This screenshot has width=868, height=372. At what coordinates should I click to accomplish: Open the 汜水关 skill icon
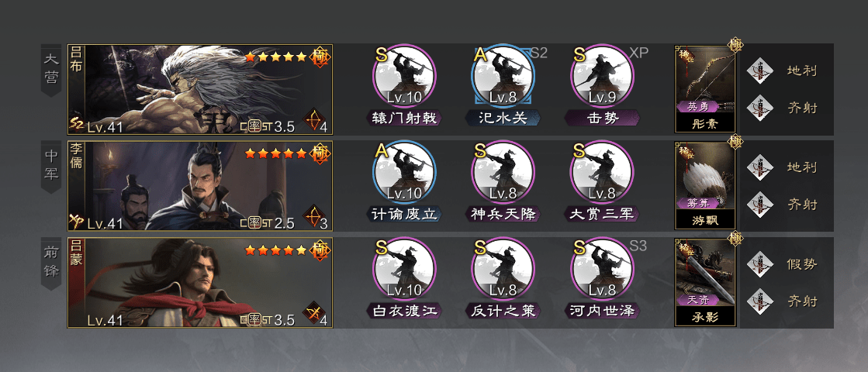pos(503,76)
